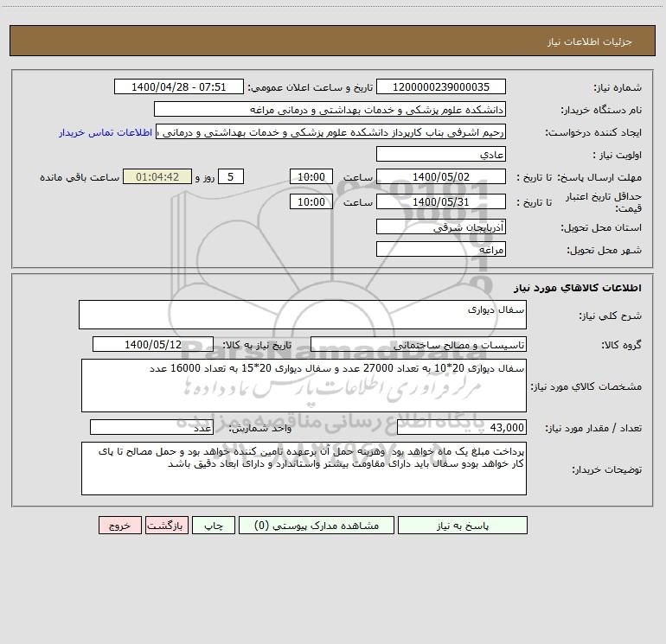Click the label مشخصات کالای مورد نیاز
This screenshot has width=666, height=644.
click(x=586, y=386)
